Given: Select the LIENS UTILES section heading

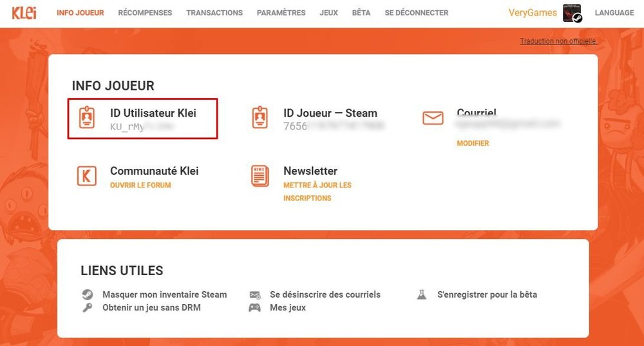Looking at the screenshot, I should (x=122, y=271).
